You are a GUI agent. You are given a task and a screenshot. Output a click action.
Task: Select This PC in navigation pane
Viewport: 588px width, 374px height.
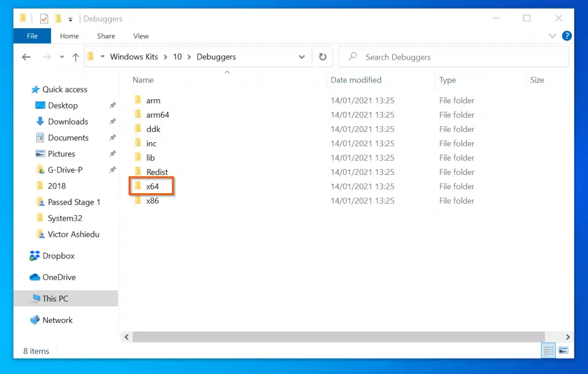[x=55, y=298]
